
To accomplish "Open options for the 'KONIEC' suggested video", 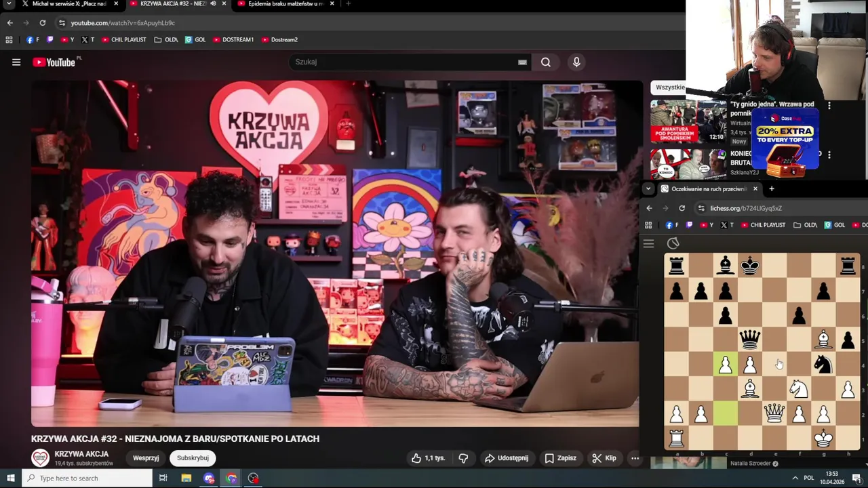I will 829,155.
